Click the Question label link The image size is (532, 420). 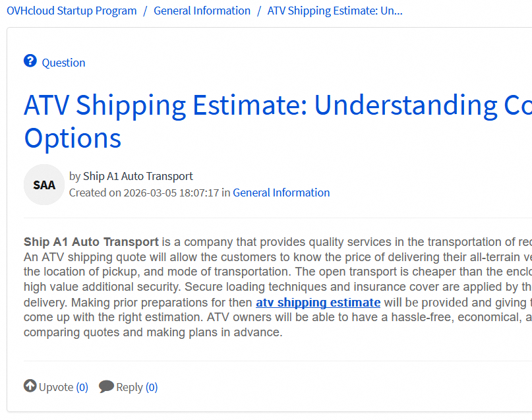pyautogui.click(x=63, y=63)
